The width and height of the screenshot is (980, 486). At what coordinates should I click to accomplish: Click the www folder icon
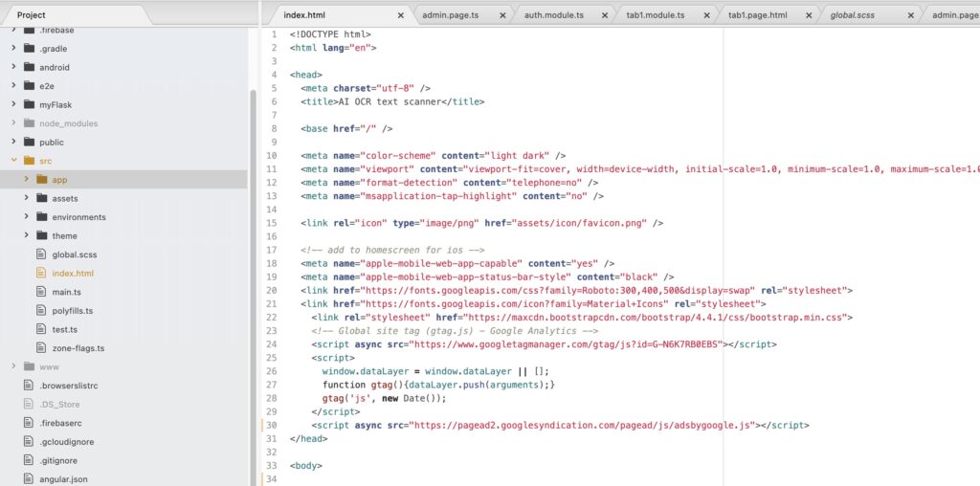click(x=29, y=366)
